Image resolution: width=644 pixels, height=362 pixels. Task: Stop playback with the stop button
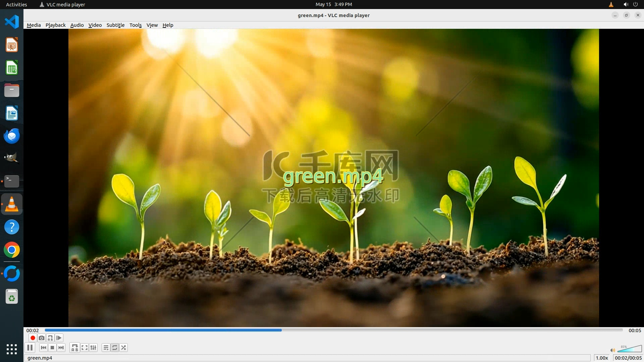click(52, 348)
